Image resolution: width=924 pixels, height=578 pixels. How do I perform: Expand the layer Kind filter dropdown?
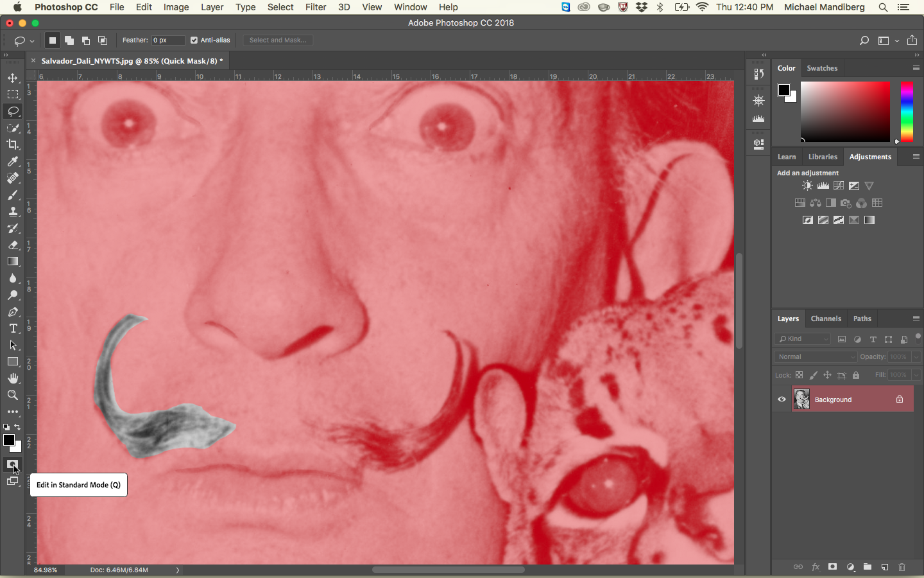(803, 339)
